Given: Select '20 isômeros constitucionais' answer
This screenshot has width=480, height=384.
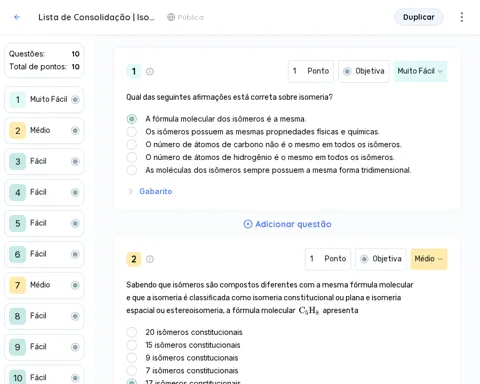Looking at the screenshot, I should (x=132, y=332).
